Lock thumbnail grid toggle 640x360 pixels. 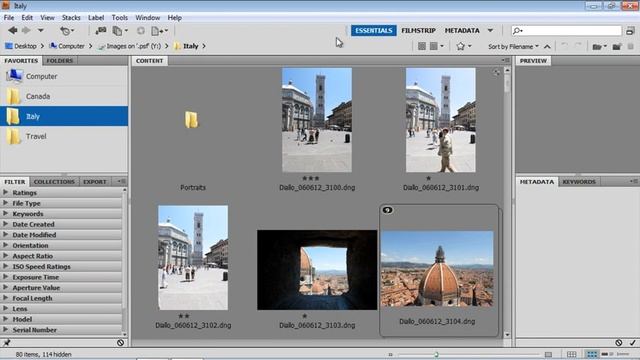571,354
